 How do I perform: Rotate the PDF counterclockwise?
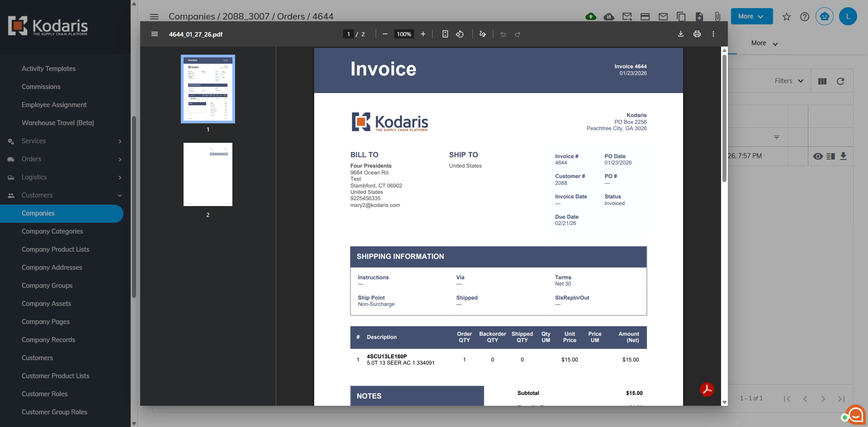tap(460, 34)
